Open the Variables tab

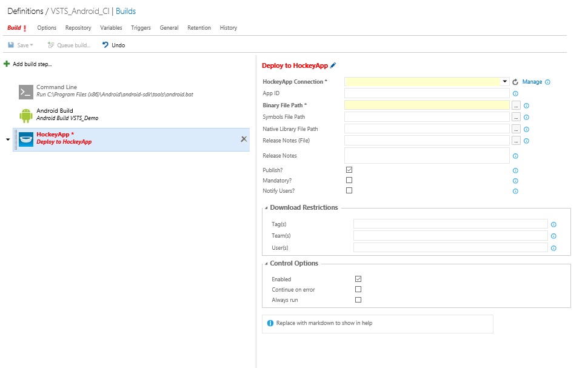point(111,28)
